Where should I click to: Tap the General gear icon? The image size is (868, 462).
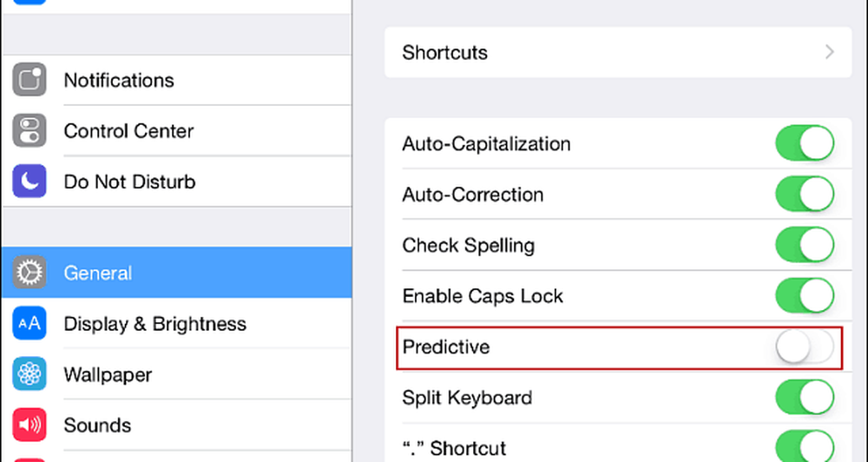29,273
